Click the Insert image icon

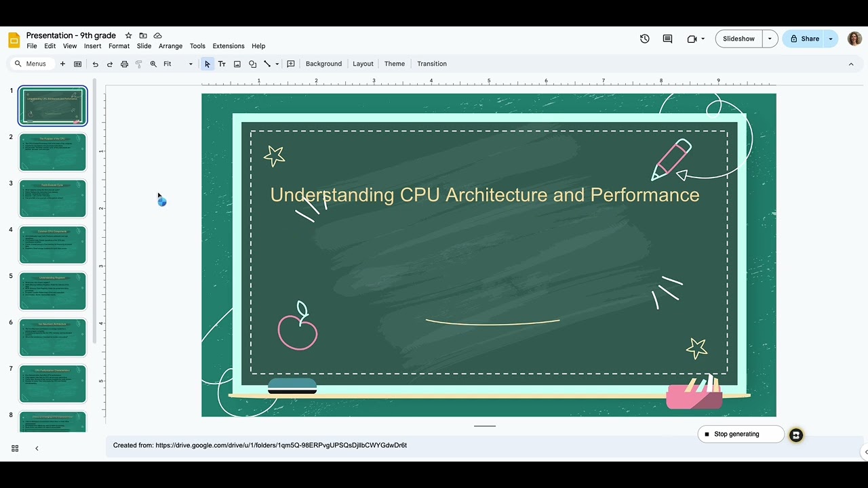[237, 64]
